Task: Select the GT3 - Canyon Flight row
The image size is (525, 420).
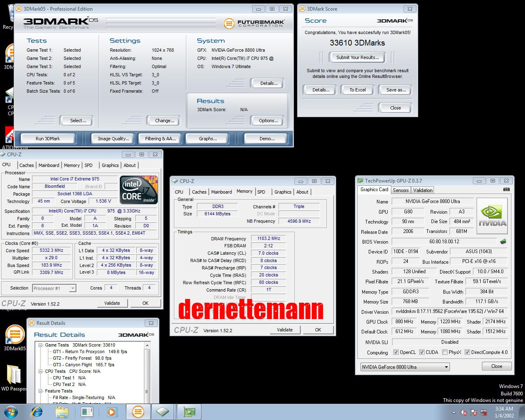Action: point(84,365)
